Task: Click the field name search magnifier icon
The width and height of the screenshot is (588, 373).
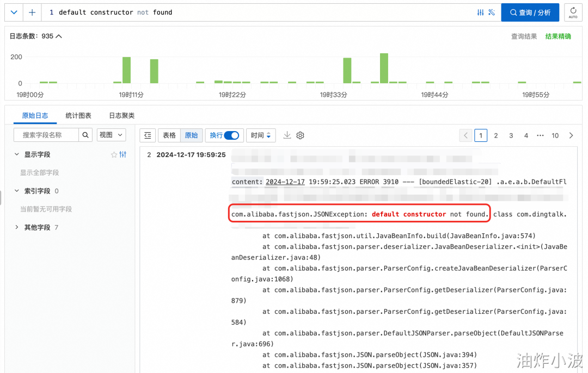Action: (x=85, y=135)
